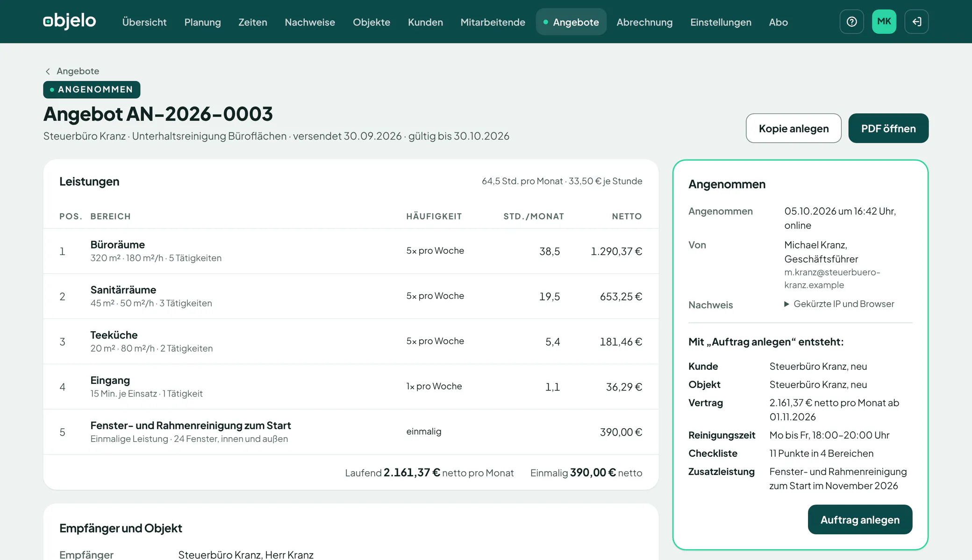Open Einstellungen in navigation
The height and width of the screenshot is (560, 972).
tap(721, 22)
